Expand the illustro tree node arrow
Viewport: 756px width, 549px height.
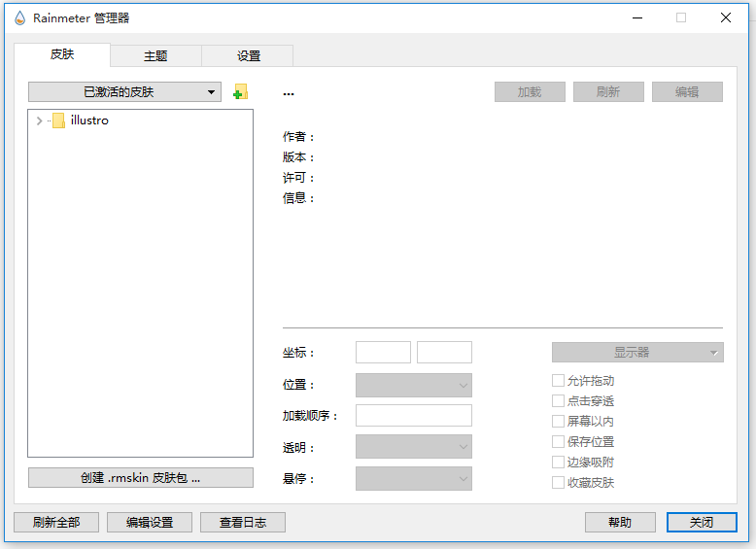(39, 121)
